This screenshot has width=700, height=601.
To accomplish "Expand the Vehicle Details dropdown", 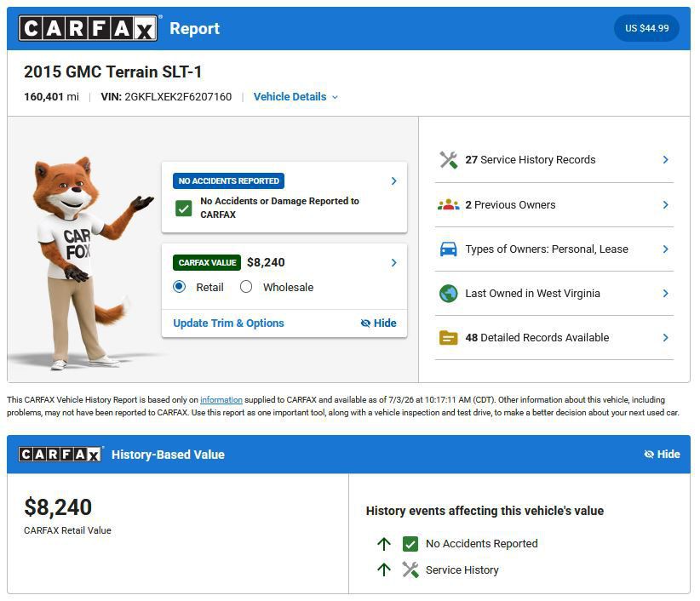I will pos(295,97).
